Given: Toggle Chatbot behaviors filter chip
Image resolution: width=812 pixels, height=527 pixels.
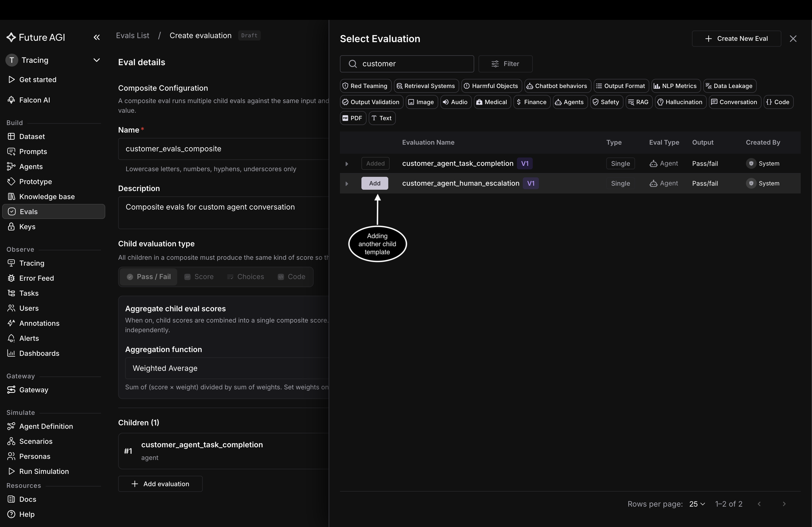Looking at the screenshot, I should 557,86.
